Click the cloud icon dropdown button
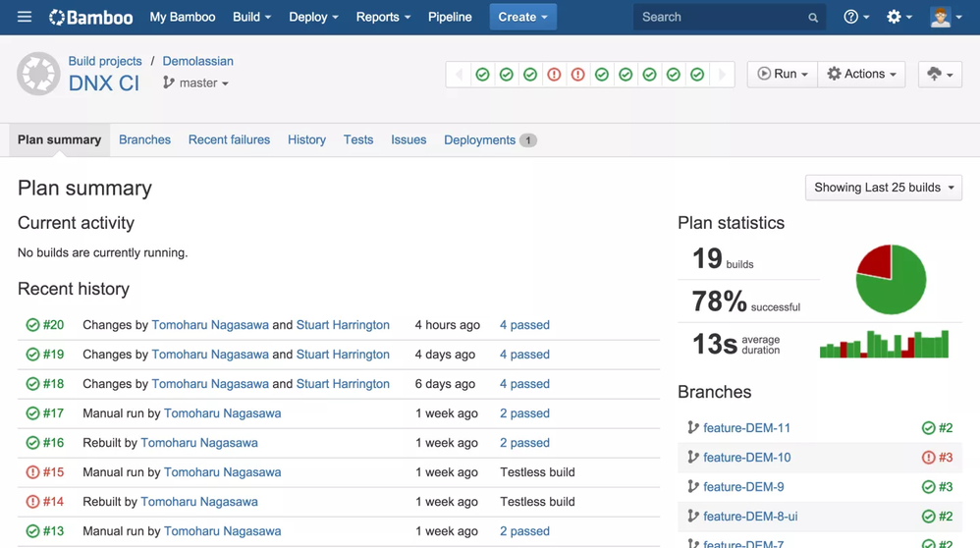The width and height of the screenshot is (980, 548). pyautogui.click(x=940, y=75)
